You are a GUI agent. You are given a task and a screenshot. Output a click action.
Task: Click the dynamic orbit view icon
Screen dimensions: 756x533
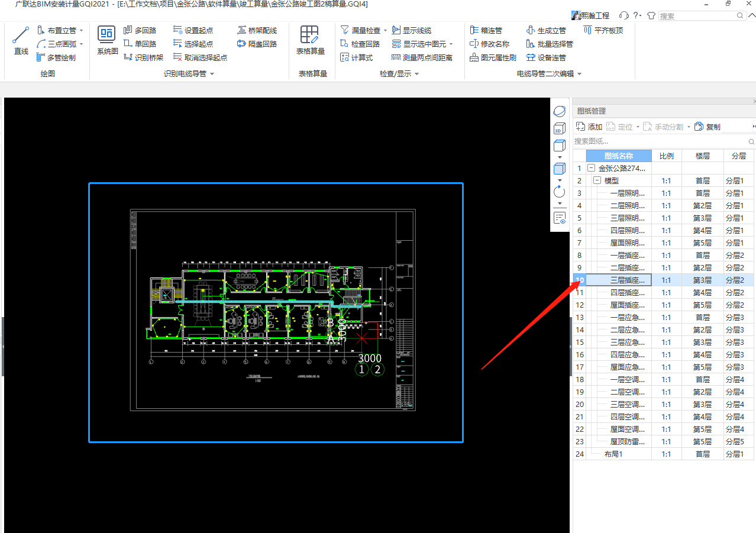(x=560, y=111)
